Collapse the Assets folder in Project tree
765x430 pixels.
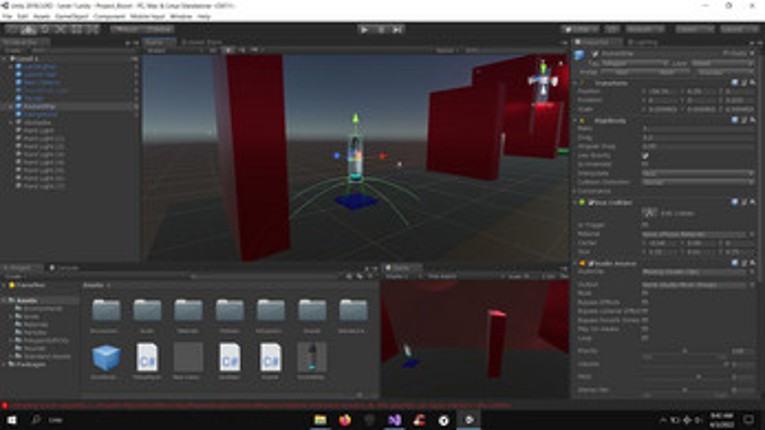coord(4,301)
